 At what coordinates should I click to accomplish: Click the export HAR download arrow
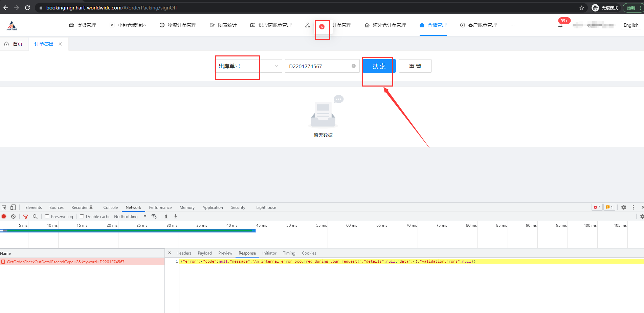click(176, 216)
